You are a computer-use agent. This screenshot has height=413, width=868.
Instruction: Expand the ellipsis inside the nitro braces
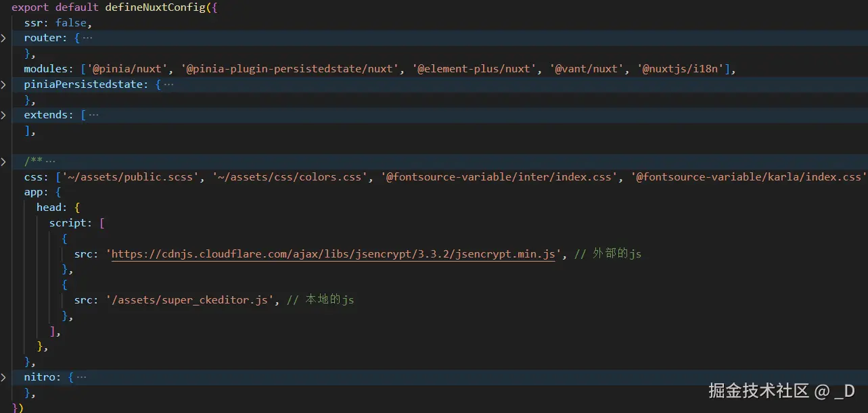tap(81, 376)
